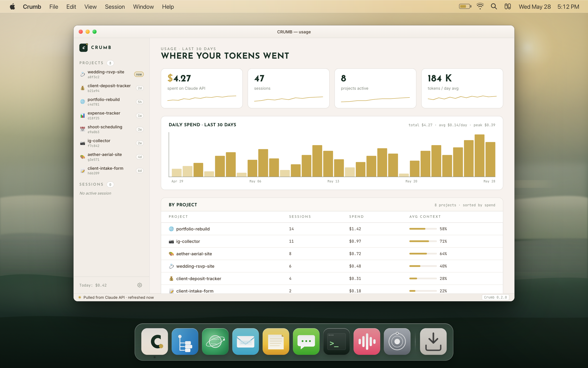Click the Wi-Fi status icon
The height and width of the screenshot is (368, 588).
480,7
